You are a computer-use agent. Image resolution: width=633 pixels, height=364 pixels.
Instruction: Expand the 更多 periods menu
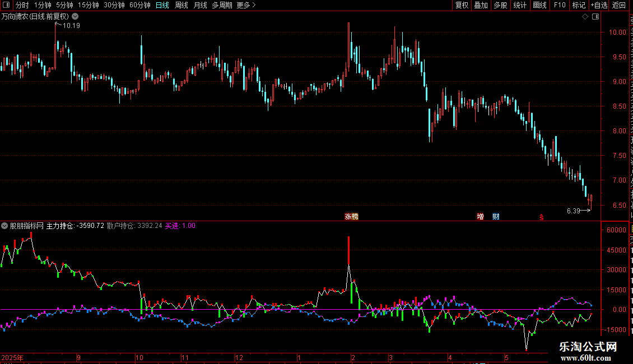tap(246, 5)
